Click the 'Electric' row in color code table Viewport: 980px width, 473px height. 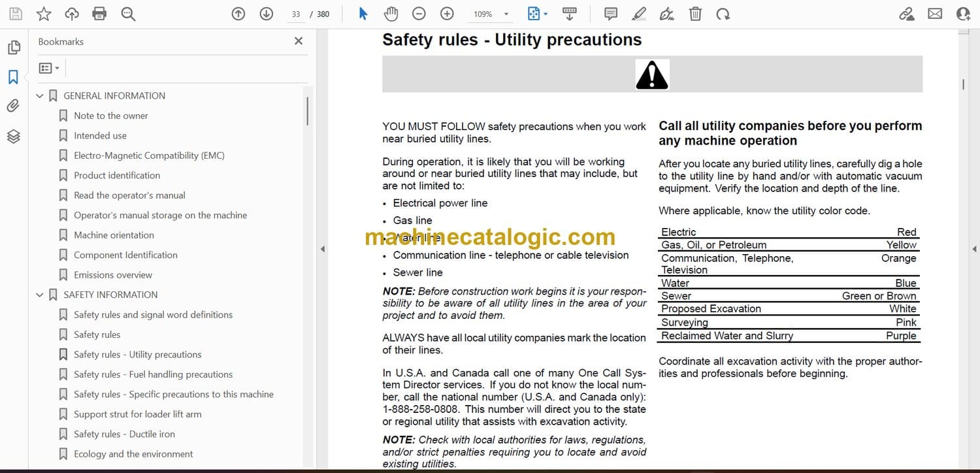789,232
